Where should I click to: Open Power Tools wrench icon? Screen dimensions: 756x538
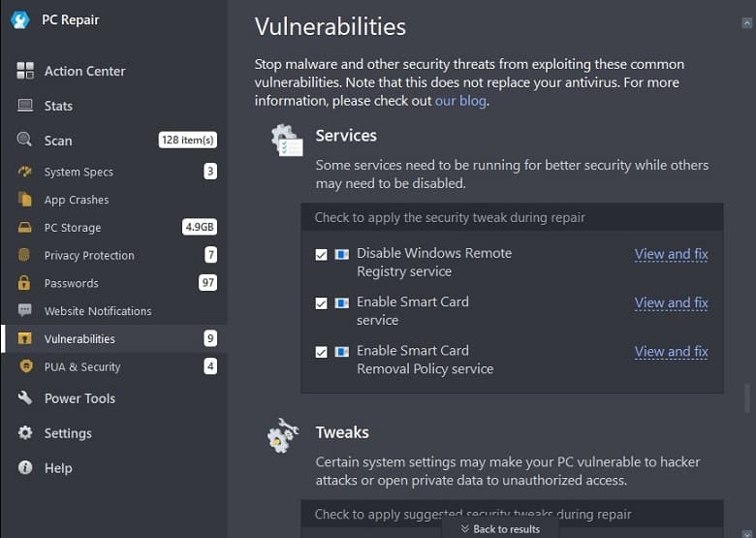click(25, 397)
